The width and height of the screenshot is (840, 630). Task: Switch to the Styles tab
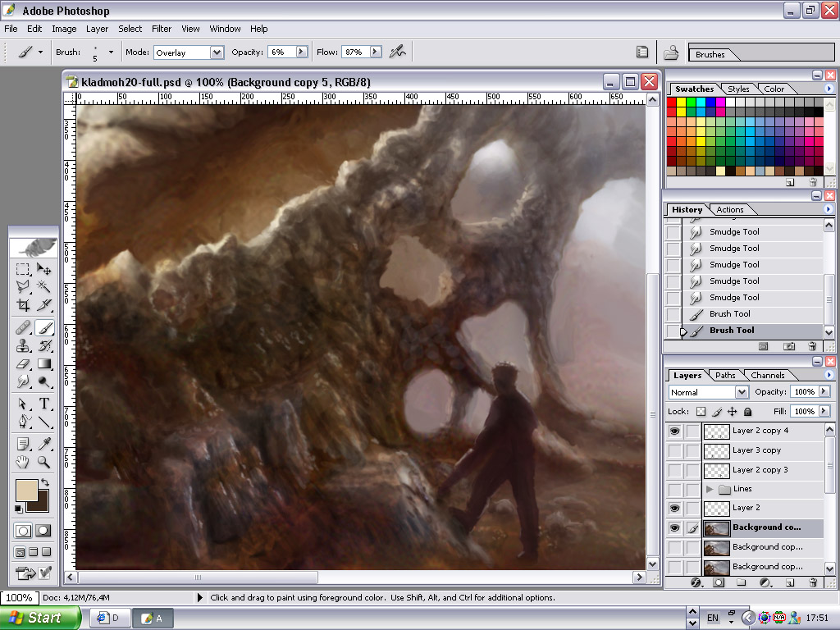pyautogui.click(x=738, y=89)
